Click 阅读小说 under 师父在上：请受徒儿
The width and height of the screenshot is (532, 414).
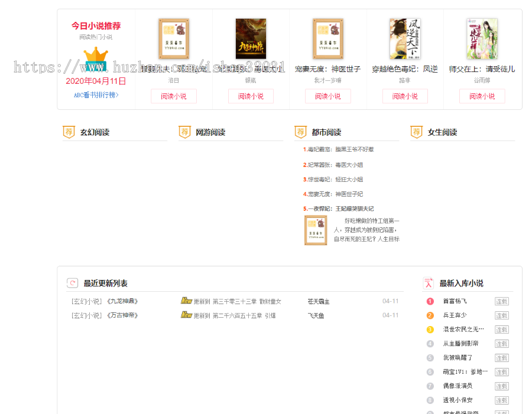(482, 96)
